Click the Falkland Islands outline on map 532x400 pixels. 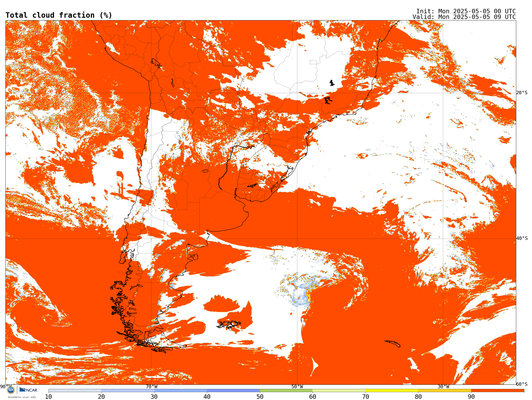click(229, 325)
